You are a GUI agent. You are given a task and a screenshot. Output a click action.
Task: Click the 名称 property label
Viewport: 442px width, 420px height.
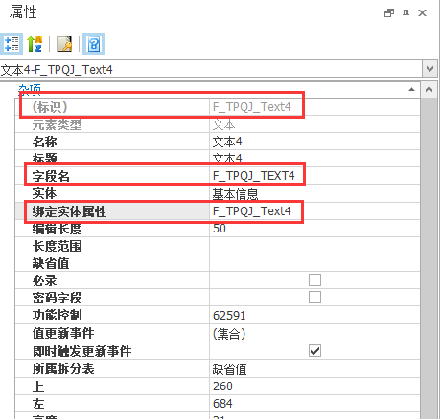pos(45,142)
